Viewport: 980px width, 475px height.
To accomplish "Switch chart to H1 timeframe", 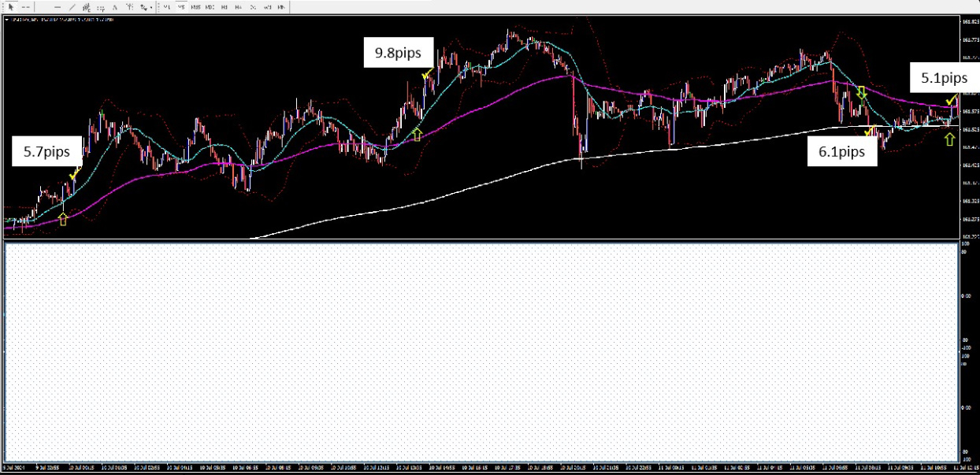I will coord(225,7).
